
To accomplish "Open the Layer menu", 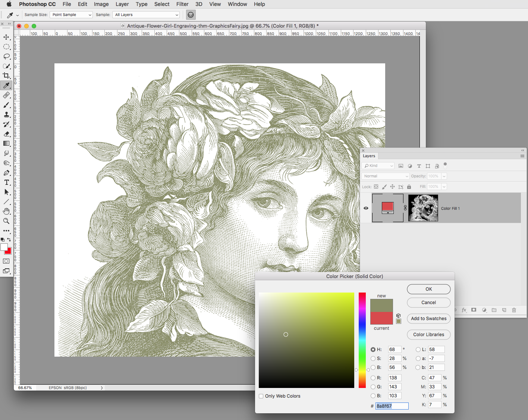I will tap(122, 4).
